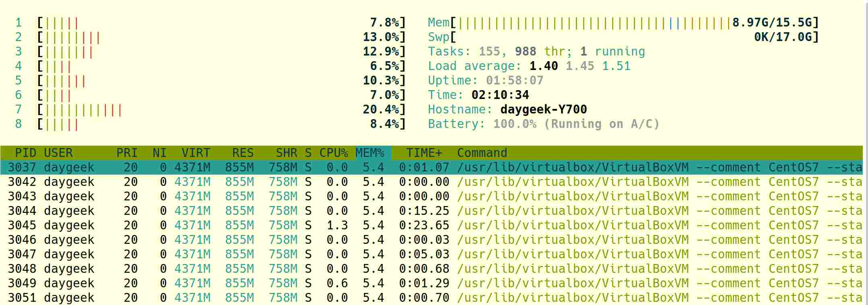
Task: Click the Command column header
Action: (x=482, y=153)
